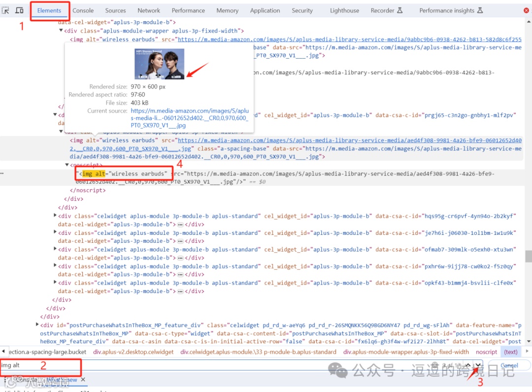Expand the hqs95g celwidget div
The width and height of the screenshot is (532, 392).
point(55,215)
